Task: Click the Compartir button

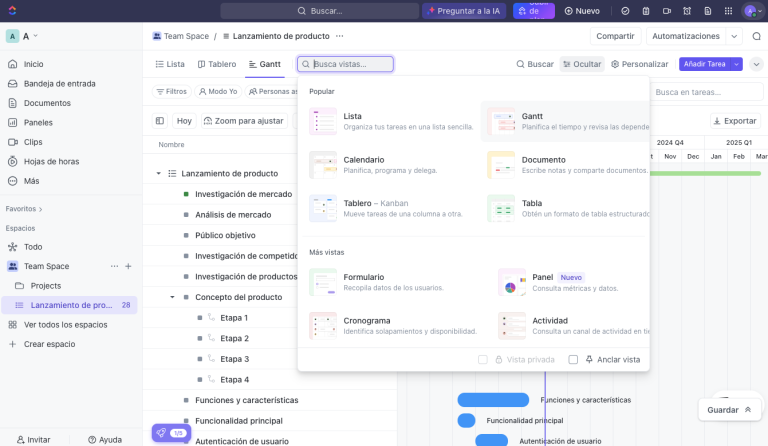Action: (x=615, y=36)
